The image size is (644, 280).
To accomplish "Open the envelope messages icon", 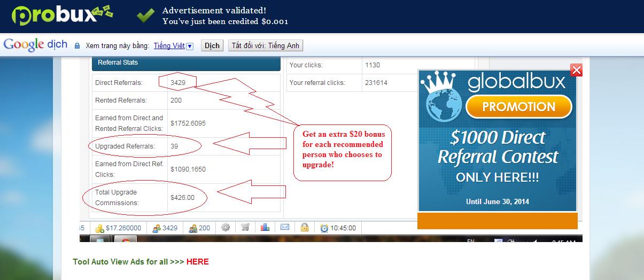I will tap(285, 227).
